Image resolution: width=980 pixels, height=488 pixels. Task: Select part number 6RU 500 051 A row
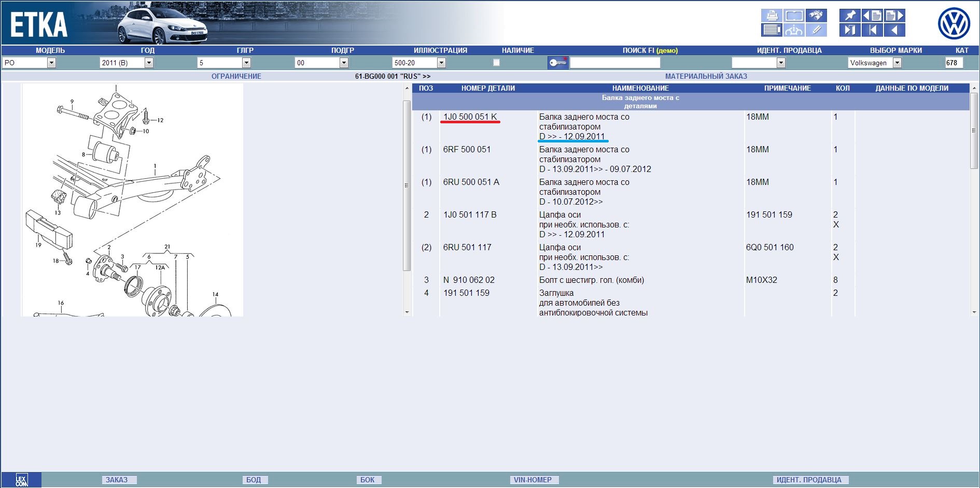471,182
